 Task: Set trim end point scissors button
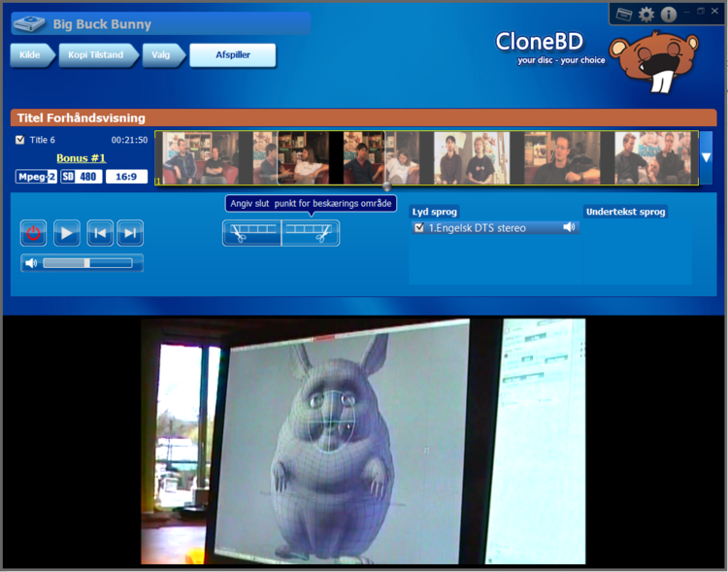[x=311, y=233]
